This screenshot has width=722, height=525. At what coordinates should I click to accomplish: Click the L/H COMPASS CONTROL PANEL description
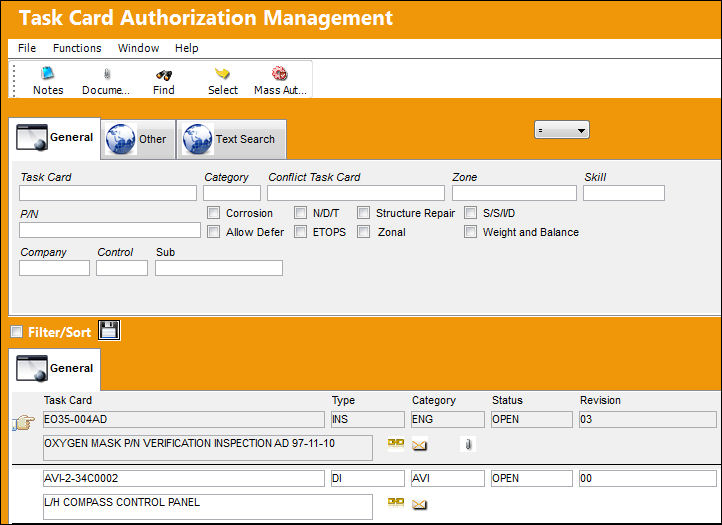pyautogui.click(x=208, y=507)
